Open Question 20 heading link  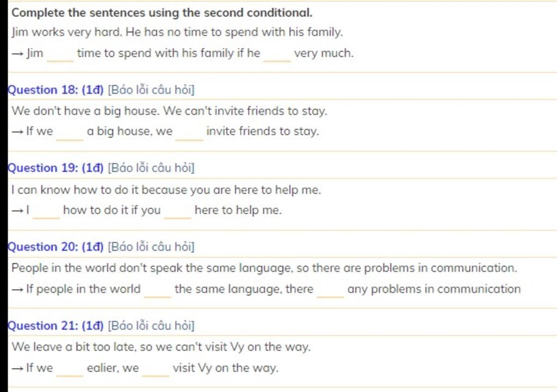coord(55,247)
